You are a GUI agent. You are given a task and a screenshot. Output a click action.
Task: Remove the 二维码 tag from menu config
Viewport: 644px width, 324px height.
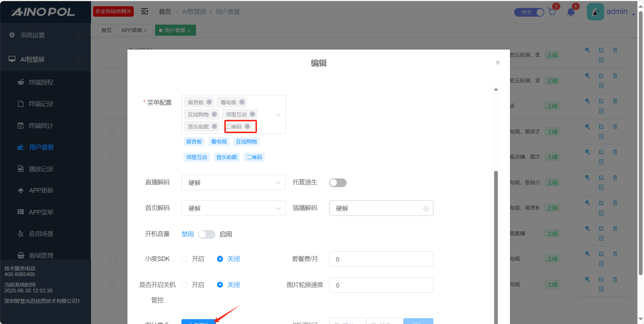click(247, 126)
